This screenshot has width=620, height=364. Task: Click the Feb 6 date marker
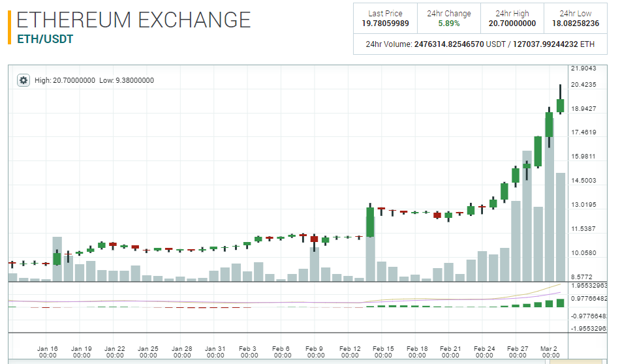282,352
